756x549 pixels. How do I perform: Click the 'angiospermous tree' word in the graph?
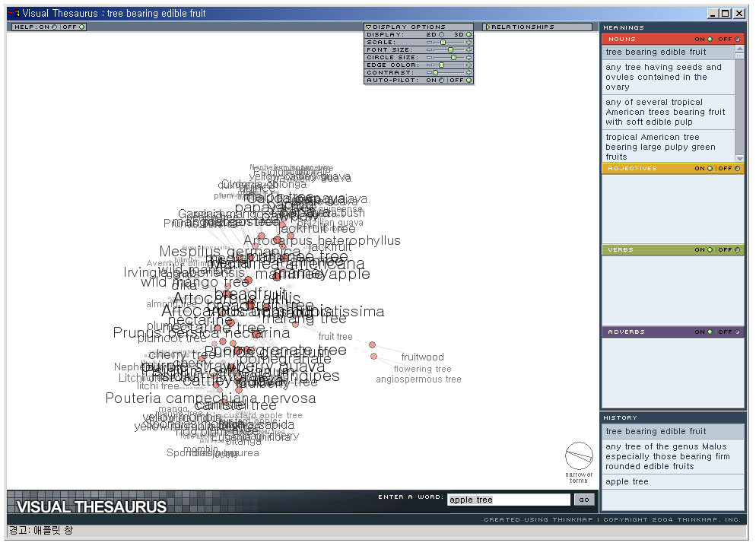tap(418, 379)
